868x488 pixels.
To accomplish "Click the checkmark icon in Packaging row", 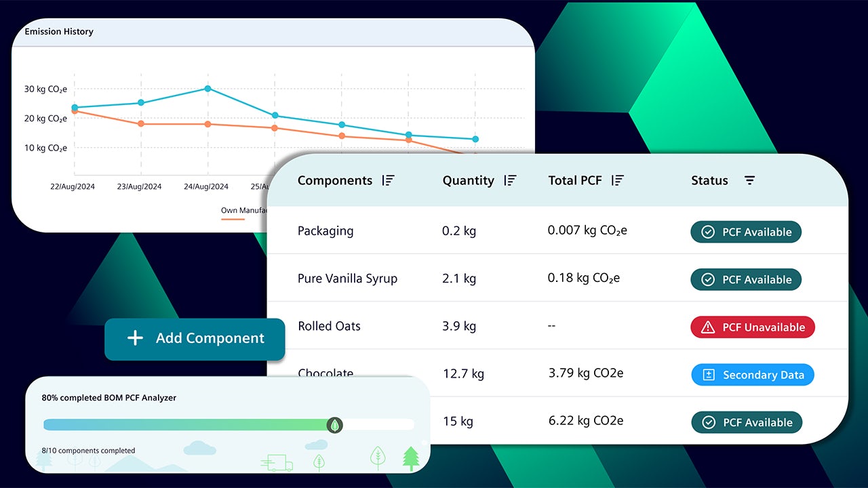I will coord(707,232).
